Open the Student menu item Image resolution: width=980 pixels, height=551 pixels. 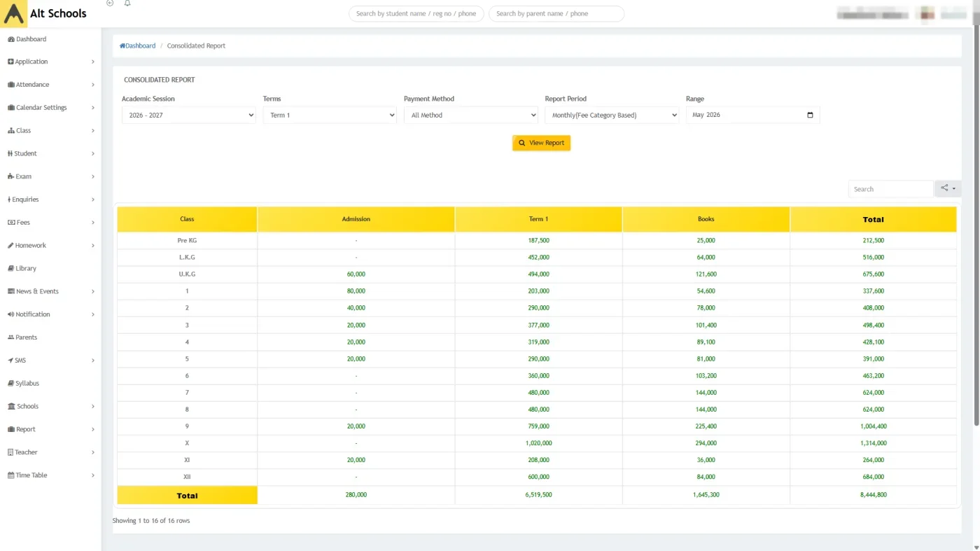tap(50, 153)
